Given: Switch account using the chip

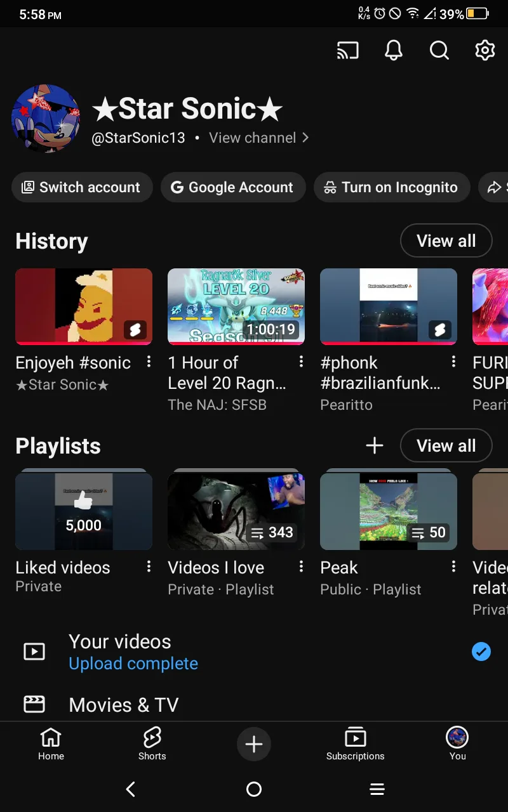Looking at the screenshot, I should coord(82,188).
